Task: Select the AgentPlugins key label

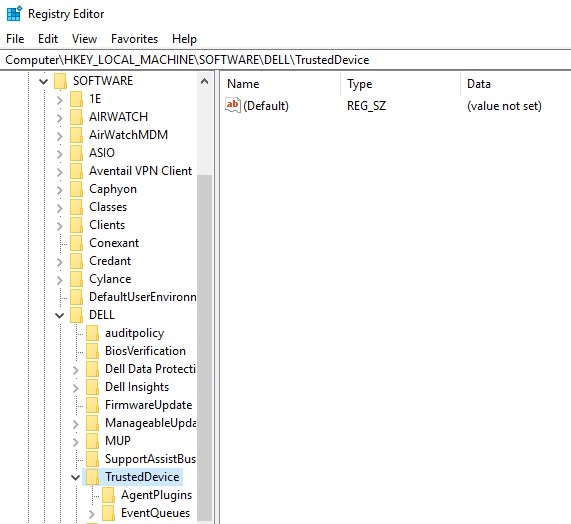Action: (x=156, y=495)
